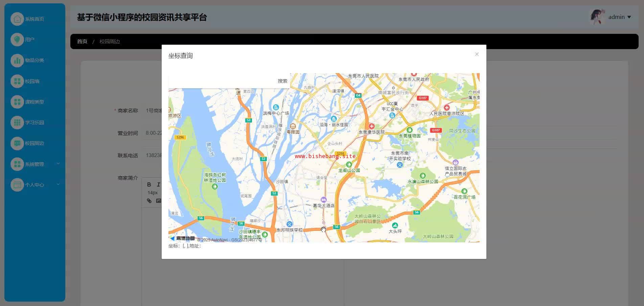Select the UCC寰宇汇金中心 building marker

[x=392, y=115]
